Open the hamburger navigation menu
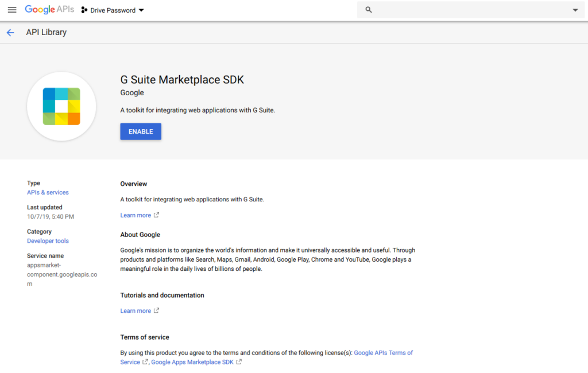 (12, 10)
